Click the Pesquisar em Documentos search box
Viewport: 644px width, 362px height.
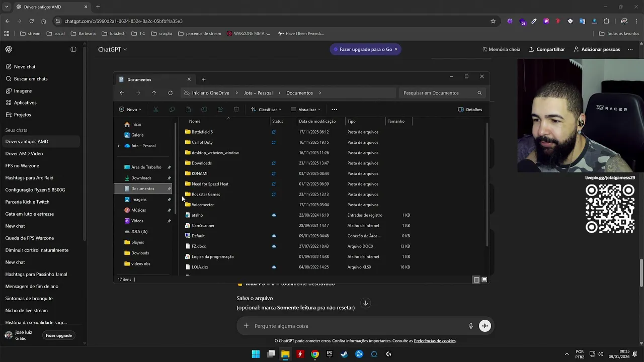[x=443, y=93]
